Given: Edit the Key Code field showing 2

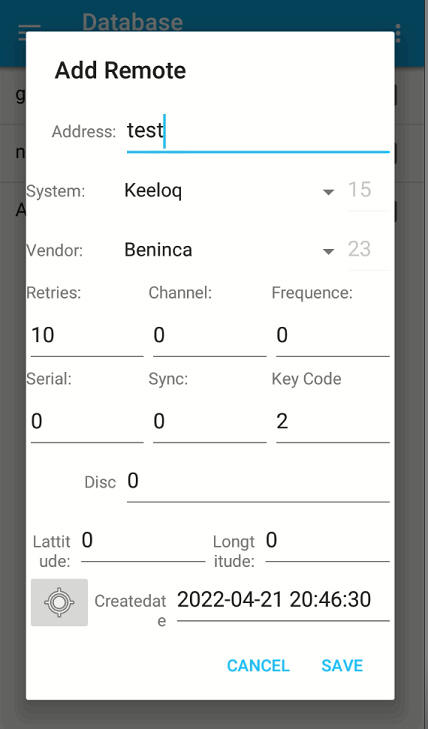Looking at the screenshot, I should [333, 422].
